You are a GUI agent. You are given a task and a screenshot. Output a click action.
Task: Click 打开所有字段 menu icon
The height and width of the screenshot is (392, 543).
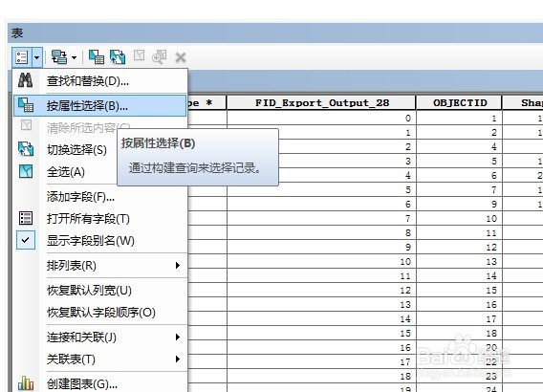click(26, 218)
